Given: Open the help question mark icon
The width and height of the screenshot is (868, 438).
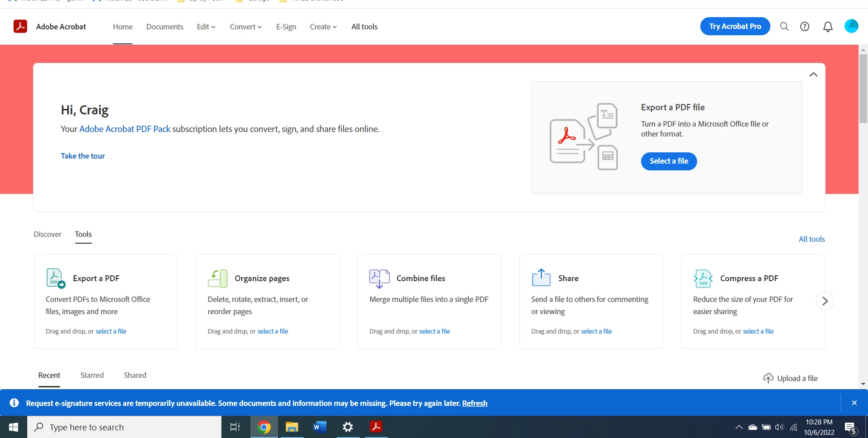Looking at the screenshot, I should 805,27.
